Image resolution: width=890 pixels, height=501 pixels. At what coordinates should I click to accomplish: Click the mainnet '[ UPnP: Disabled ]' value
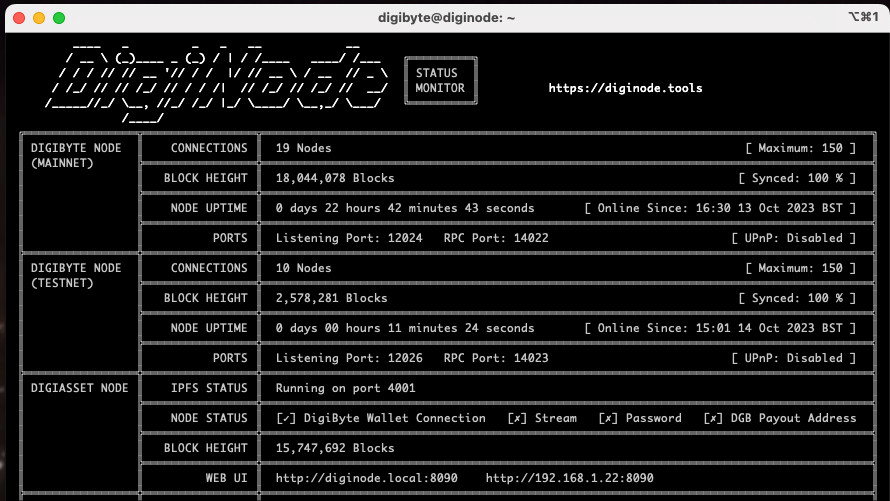click(x=794, y=238)
